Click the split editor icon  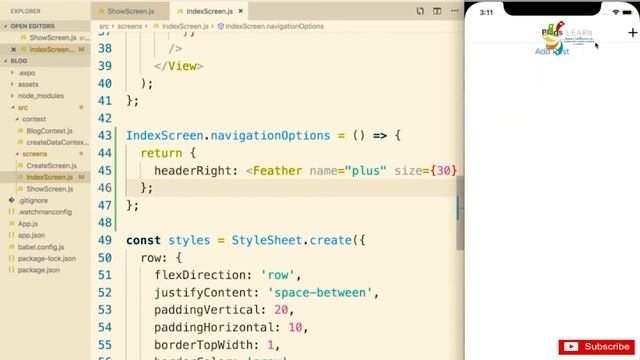click(x=437, y=11)
